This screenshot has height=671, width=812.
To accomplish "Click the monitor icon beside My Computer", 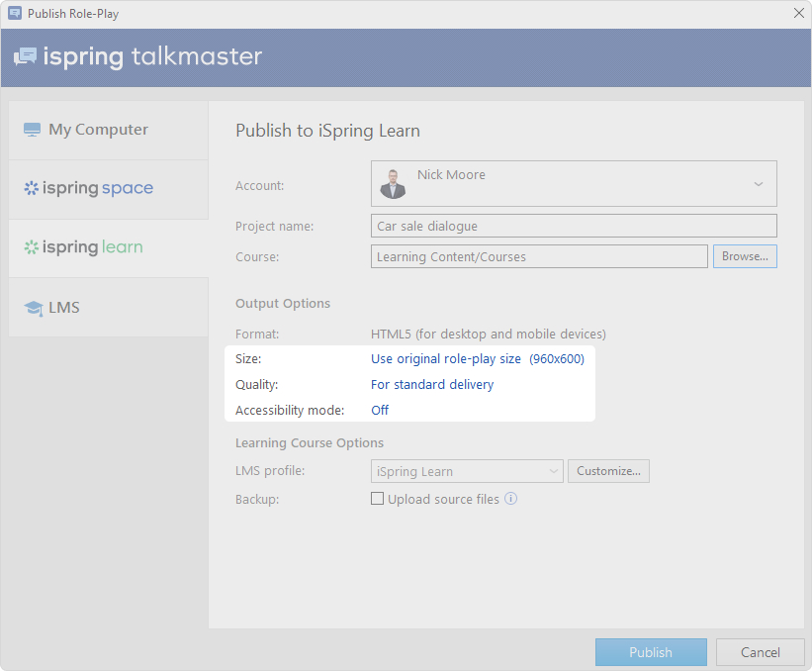I will coord(33,130).
